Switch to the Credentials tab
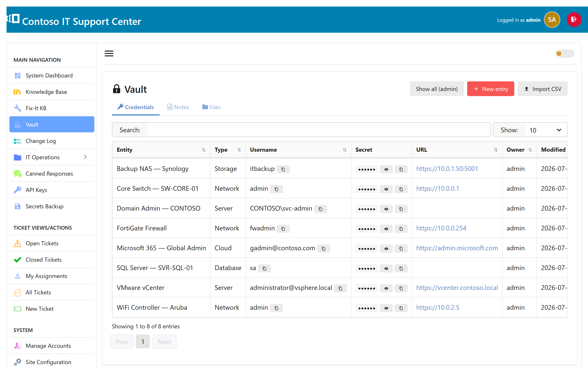Screen dimensions: 588x368 click(136, 107)
